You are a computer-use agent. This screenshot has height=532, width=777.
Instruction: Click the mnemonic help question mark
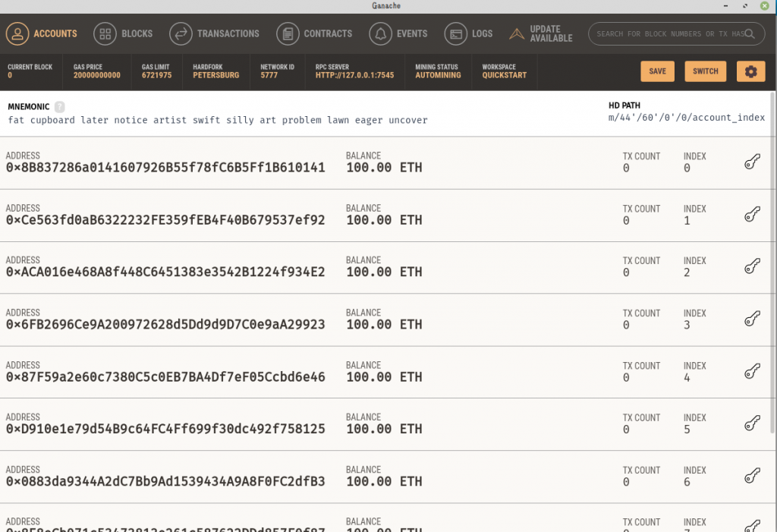(59, 106)
